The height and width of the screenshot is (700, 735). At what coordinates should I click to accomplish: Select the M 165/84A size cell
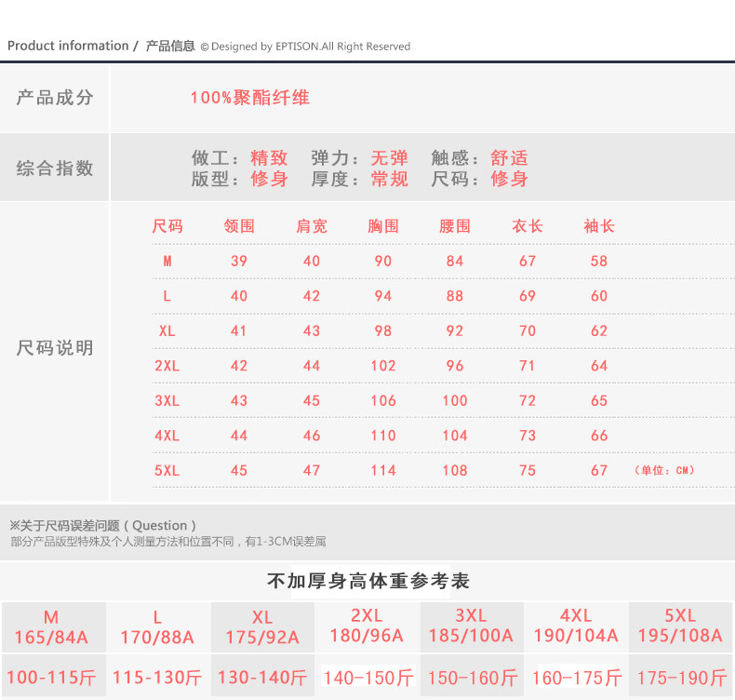point(51,627)
